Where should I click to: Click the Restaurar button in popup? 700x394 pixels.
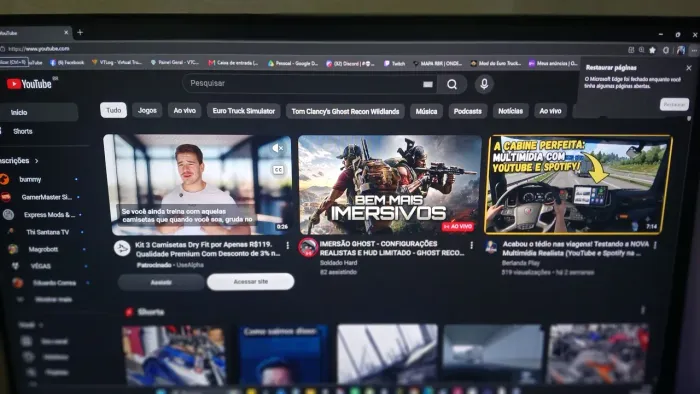coord(674,104)
